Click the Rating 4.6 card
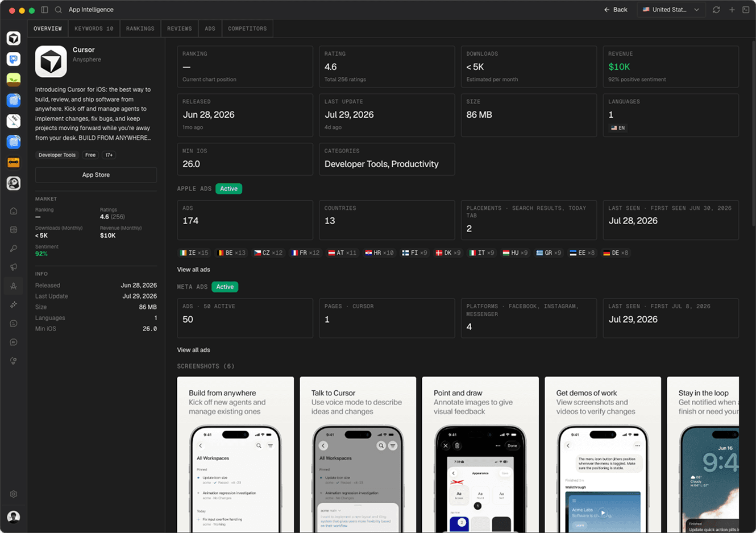Viewport: 756px width, 533px height. [x=387, y=67]
